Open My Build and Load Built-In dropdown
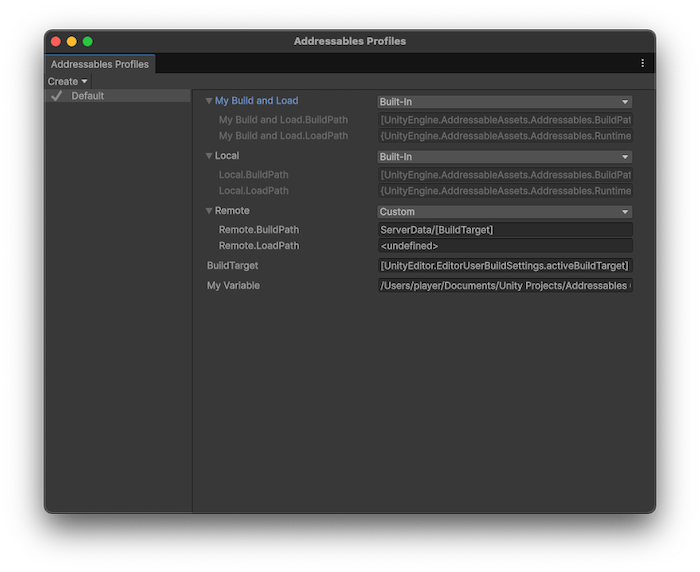 coord(504,102)
